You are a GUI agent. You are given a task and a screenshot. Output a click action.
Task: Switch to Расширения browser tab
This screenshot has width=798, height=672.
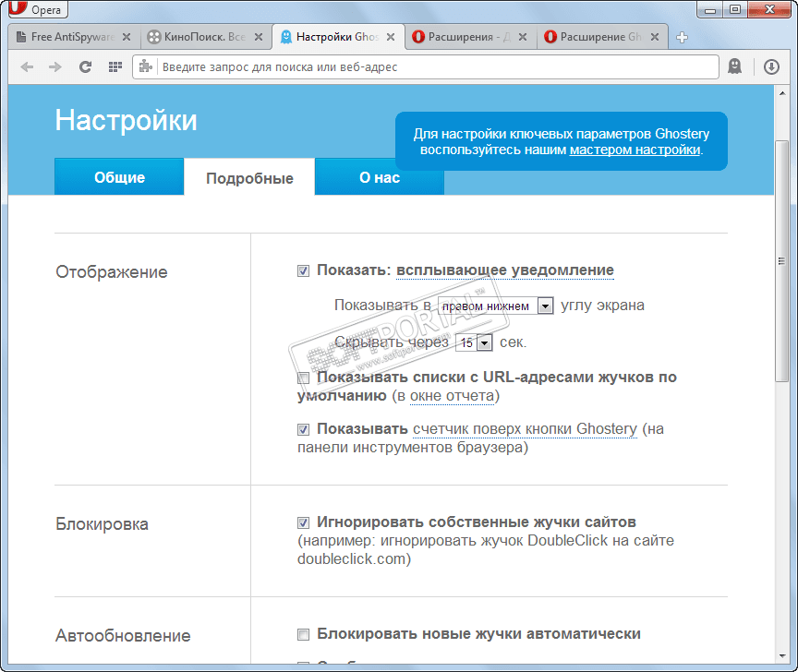coord(469,37)
